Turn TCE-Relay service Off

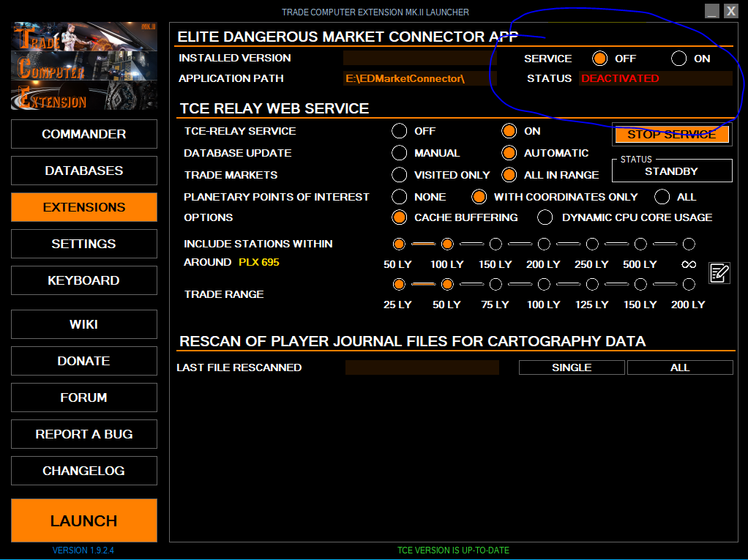(400, 131)
